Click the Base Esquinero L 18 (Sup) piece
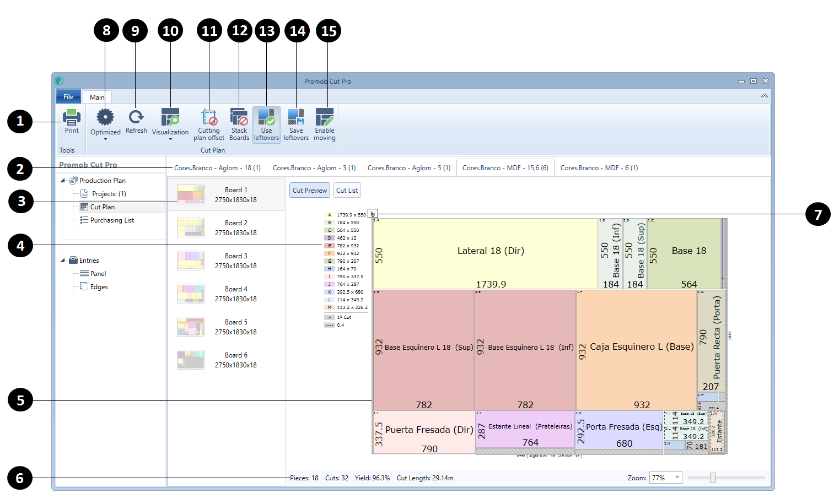Viewport: 834px width, 504px height. (424, 350)
